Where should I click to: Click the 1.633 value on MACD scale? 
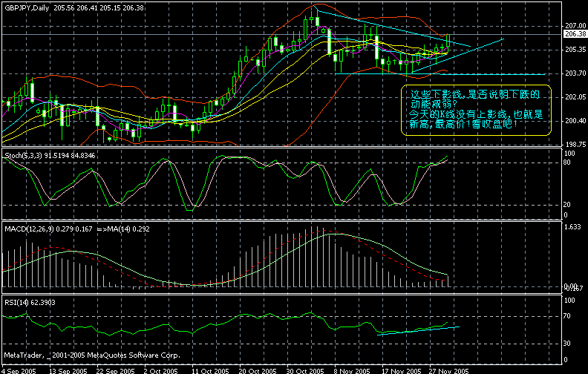(573, 226)
